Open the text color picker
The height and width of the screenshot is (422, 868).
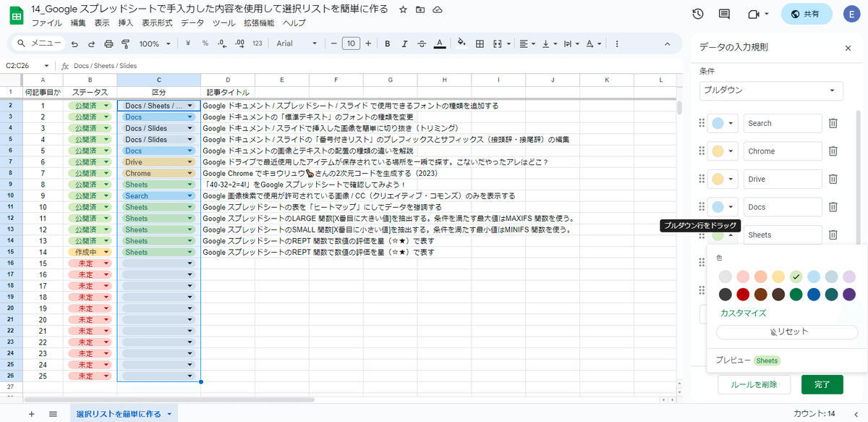pyautogui.click(x=440, y=43)
